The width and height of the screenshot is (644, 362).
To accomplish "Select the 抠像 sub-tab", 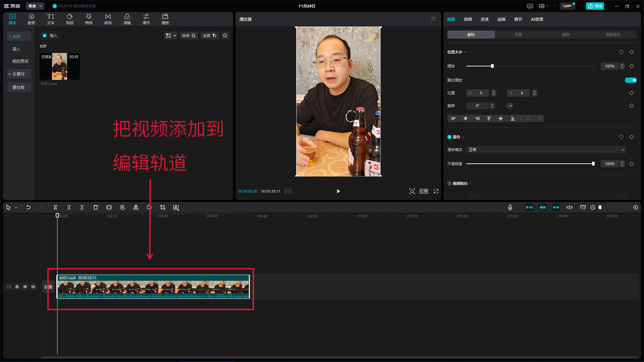I will [518, 35].
